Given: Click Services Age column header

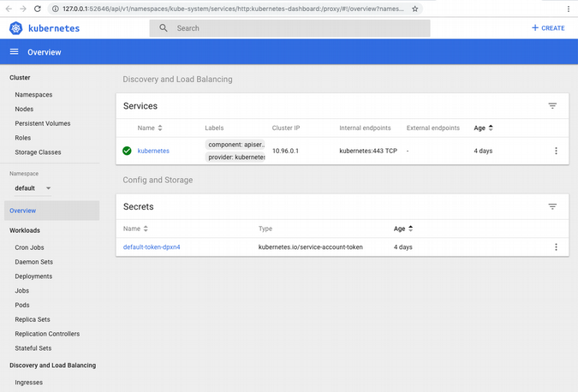Looking at the screenshot, I should (480, 128).
